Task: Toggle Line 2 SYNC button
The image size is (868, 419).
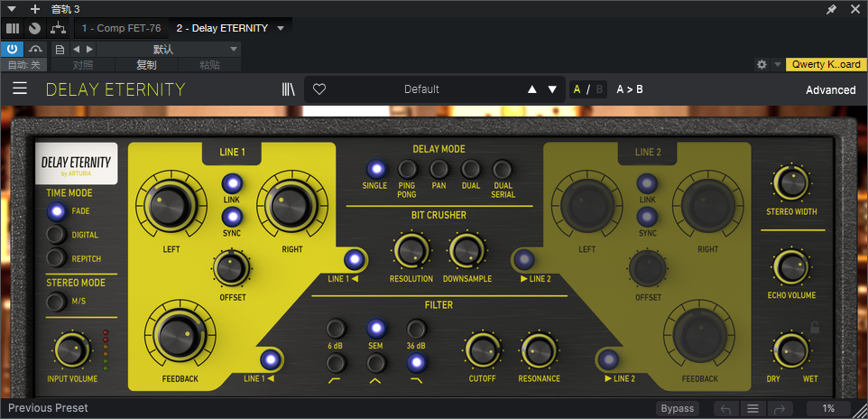Action: [647, 217]
